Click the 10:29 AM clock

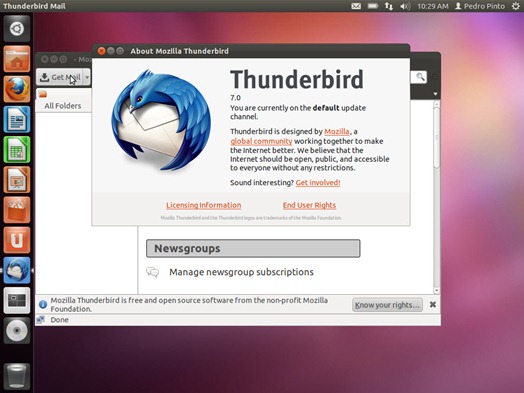(433, 6)
